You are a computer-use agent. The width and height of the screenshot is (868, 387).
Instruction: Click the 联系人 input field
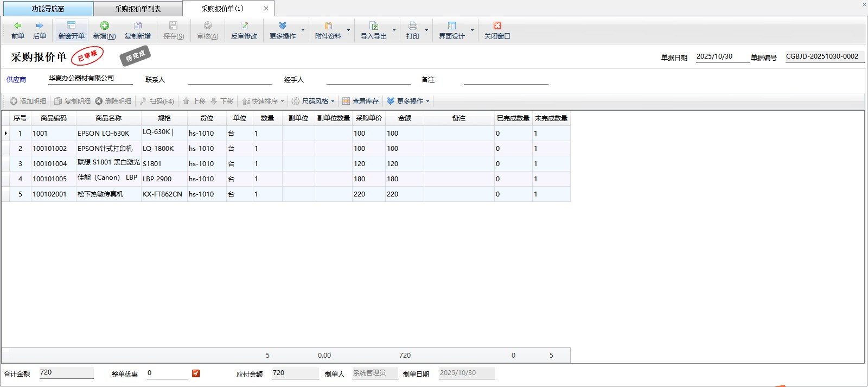229,79
